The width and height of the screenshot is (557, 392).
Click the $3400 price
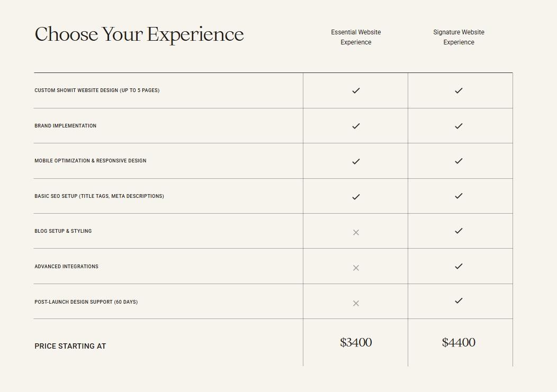pos(356,343)
